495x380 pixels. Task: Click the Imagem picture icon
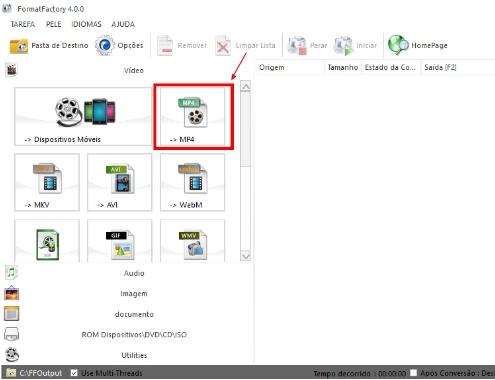(12, 293)
